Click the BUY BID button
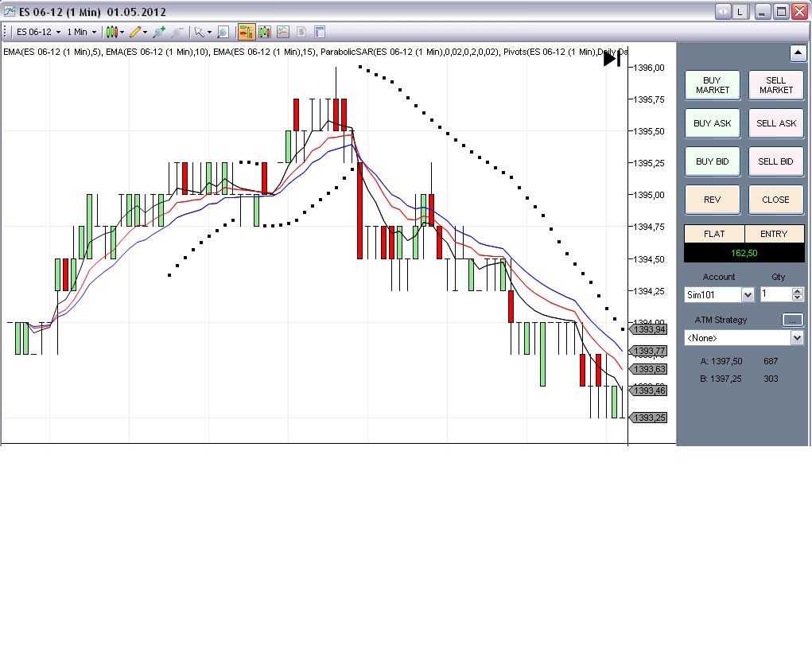812x649 pixels. [x=713, y=161]
